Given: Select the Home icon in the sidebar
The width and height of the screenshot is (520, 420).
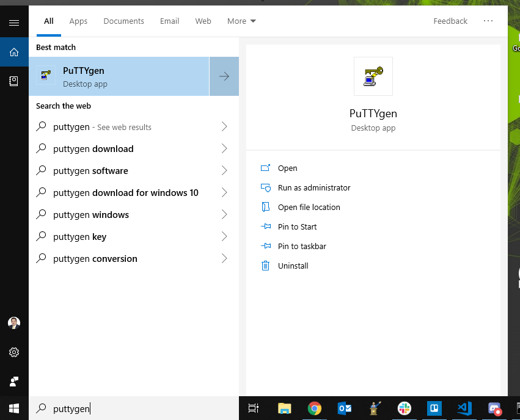Looking at the screenshot, I should [x=14, y=52].
